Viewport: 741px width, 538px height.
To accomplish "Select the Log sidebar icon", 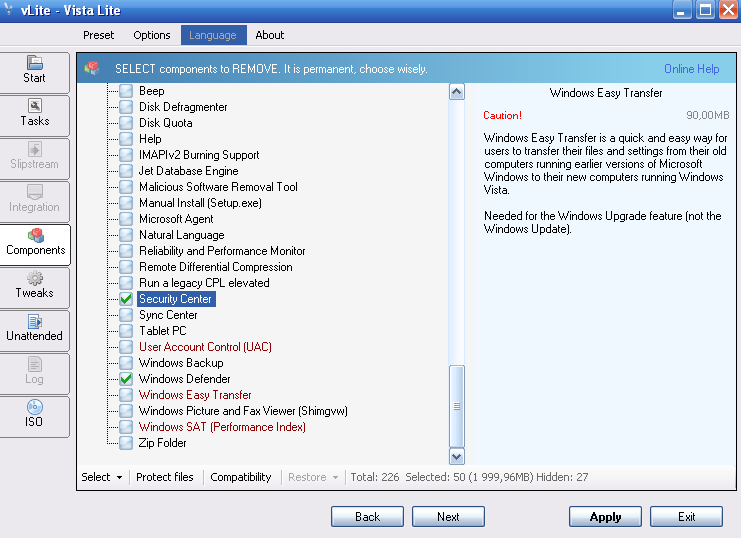I will click(x=34, y=364).
